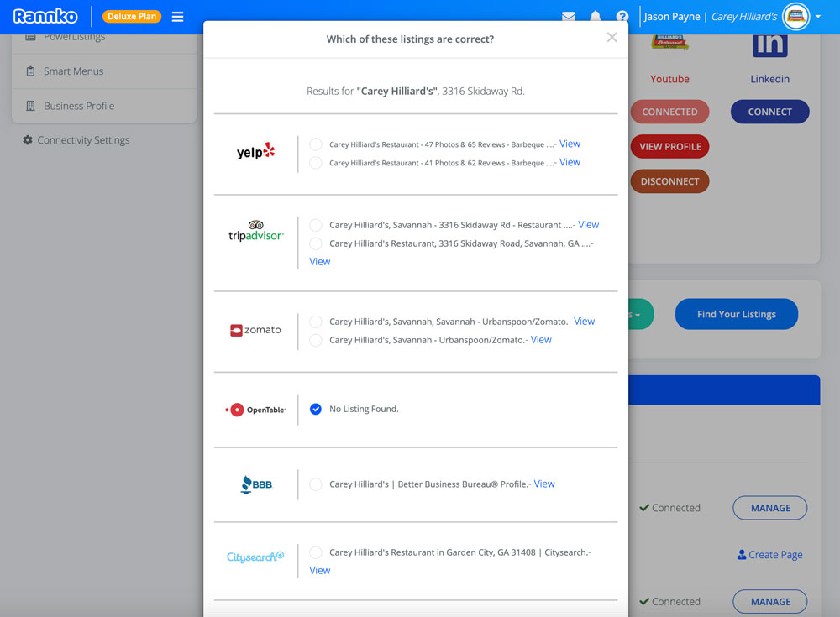
Task: Click VIEW PROFILE for YouTube
Action: point(669,147)
